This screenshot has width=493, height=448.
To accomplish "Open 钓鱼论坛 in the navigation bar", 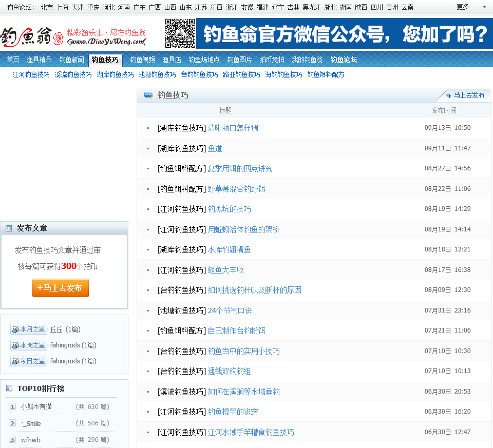I will (x=344, y=60).
